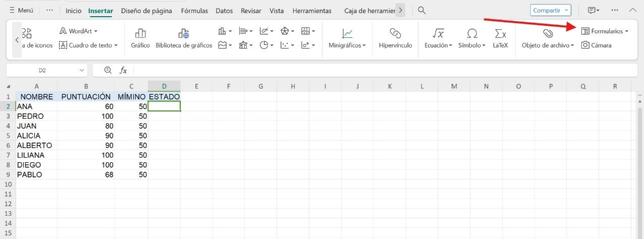Expand the Símbolo dropdown arrow
This screenshot has height=239, width=644.
click(x=484, y=45)
